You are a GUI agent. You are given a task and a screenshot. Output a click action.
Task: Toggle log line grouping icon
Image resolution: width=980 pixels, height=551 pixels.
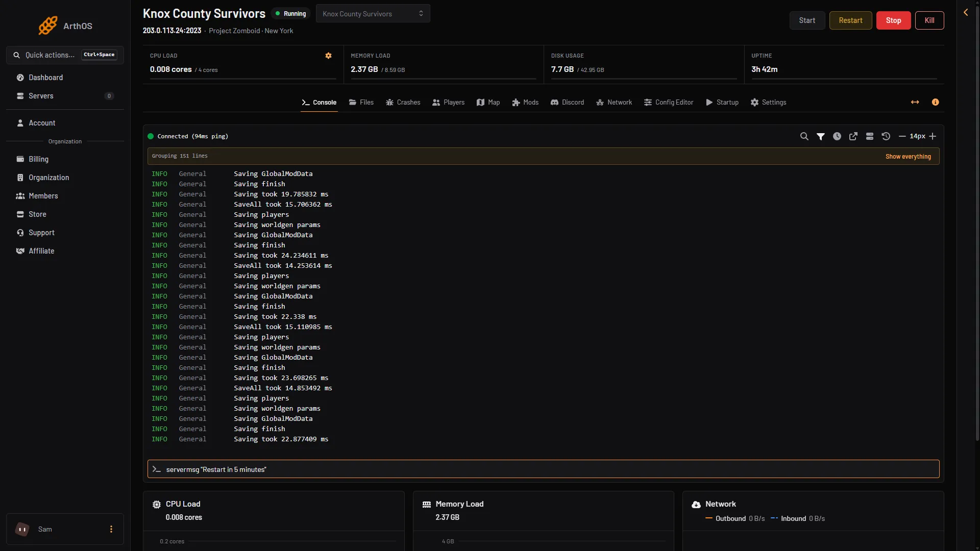coord(869,136)
